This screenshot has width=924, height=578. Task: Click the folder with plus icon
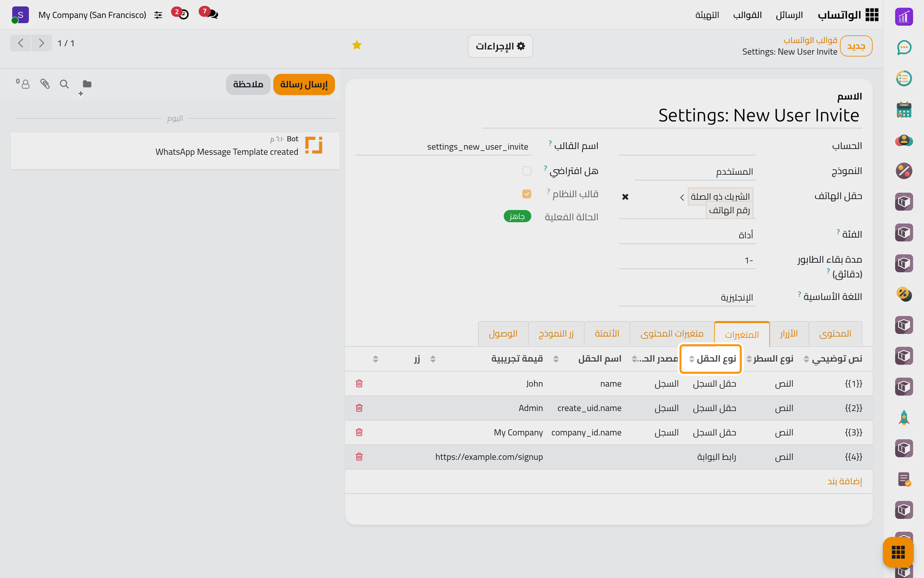click(85, 87)
